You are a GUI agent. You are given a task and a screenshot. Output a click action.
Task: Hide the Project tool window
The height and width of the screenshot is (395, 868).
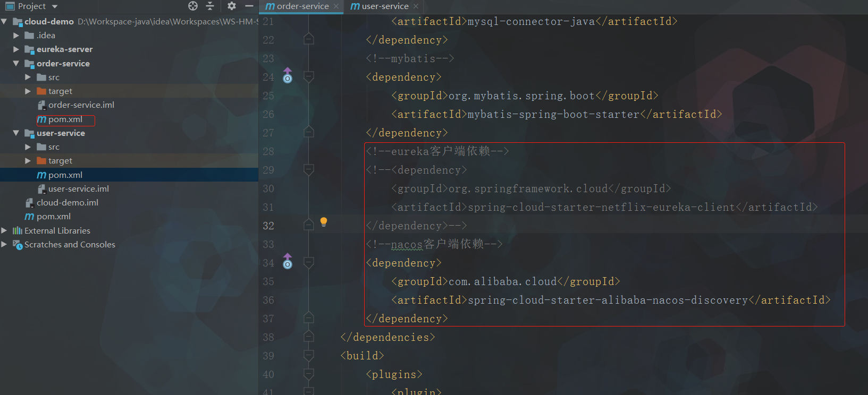(249, 6)
